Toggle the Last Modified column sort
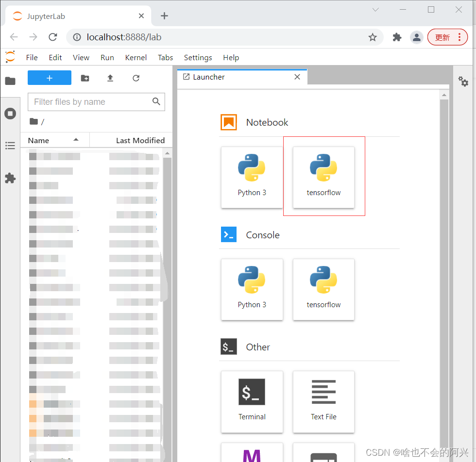476x462 pixels. click(140, 140)
